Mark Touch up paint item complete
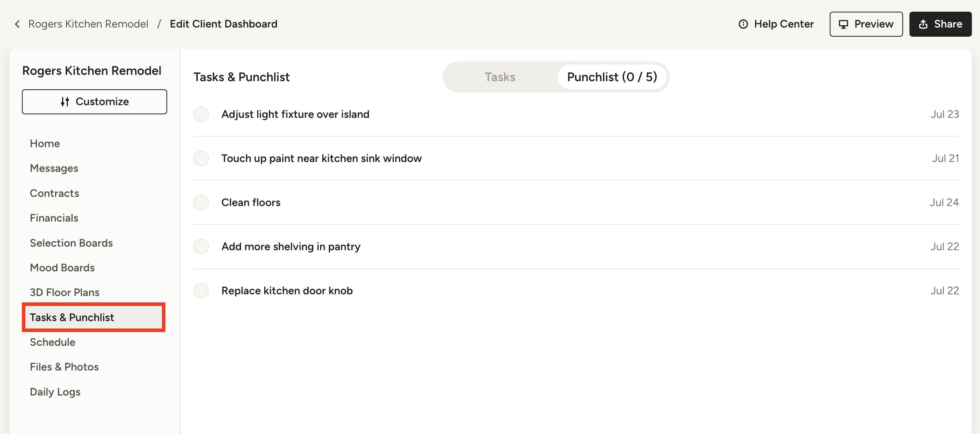Screen dimensions: 980x434 [201, 158]
